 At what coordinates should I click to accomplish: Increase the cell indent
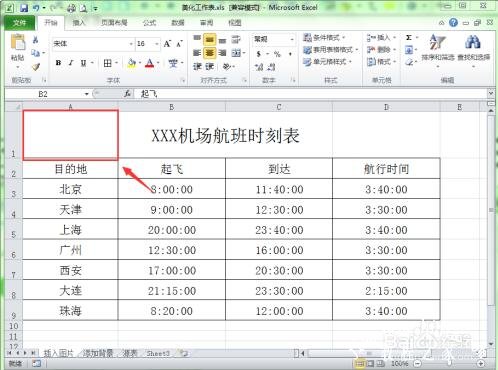click(x=210, y=67)
